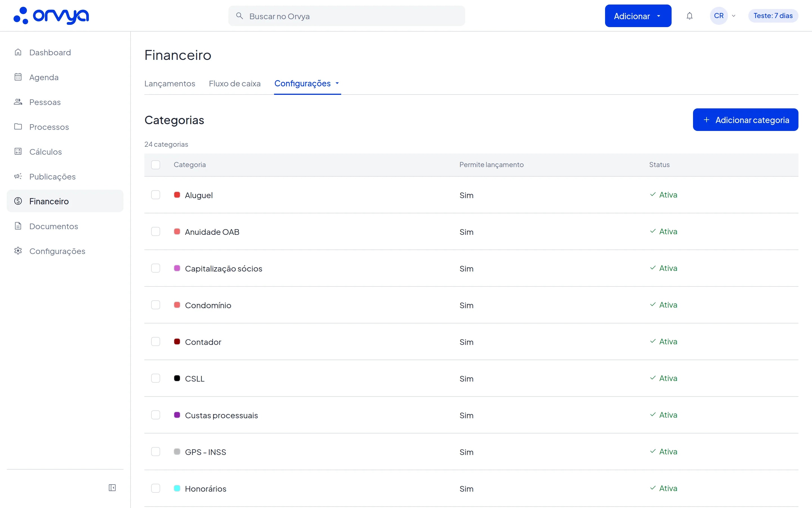Viewport: 812px width, 508px height.
Task: Click Sim in the CSLL row
Action: point(466,379)
